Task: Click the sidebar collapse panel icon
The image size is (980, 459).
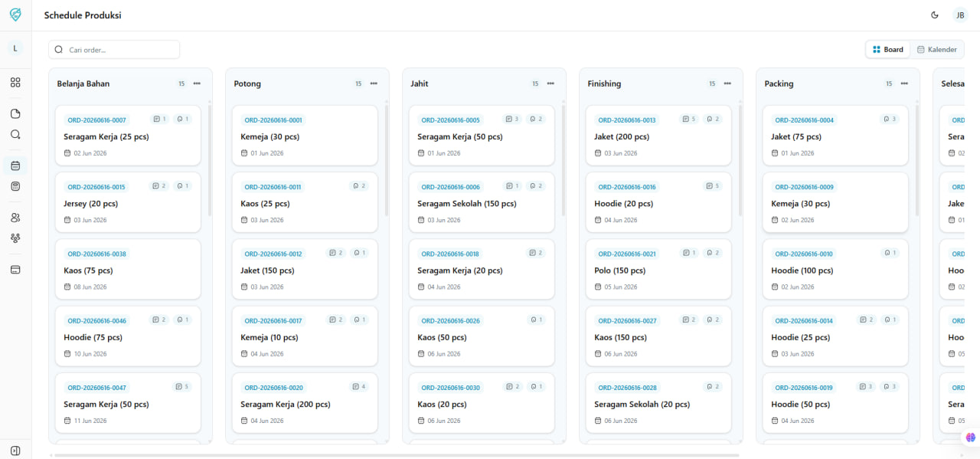Action: click(x=15, y=450)
